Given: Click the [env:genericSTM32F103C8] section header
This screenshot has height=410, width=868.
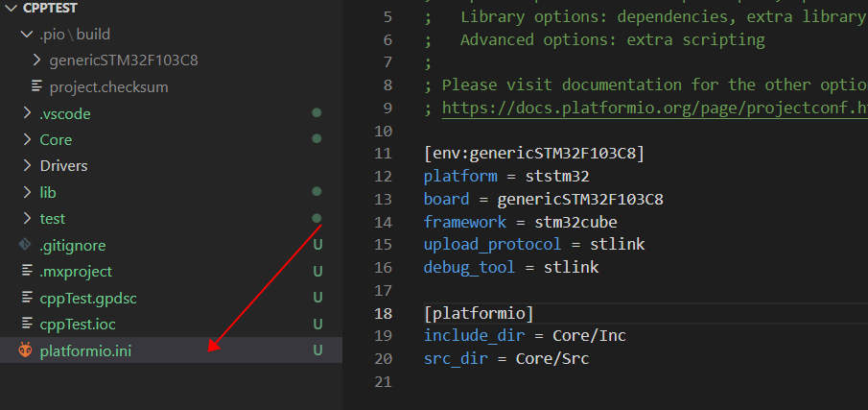Looking at the screenshot, I should [x=534, y=154].
